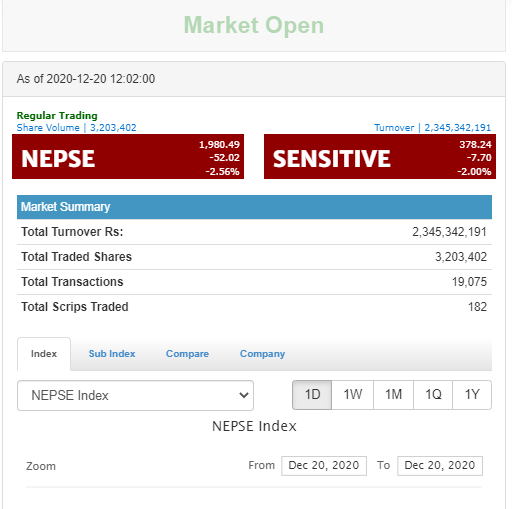Click the From date field

[324, 466]
